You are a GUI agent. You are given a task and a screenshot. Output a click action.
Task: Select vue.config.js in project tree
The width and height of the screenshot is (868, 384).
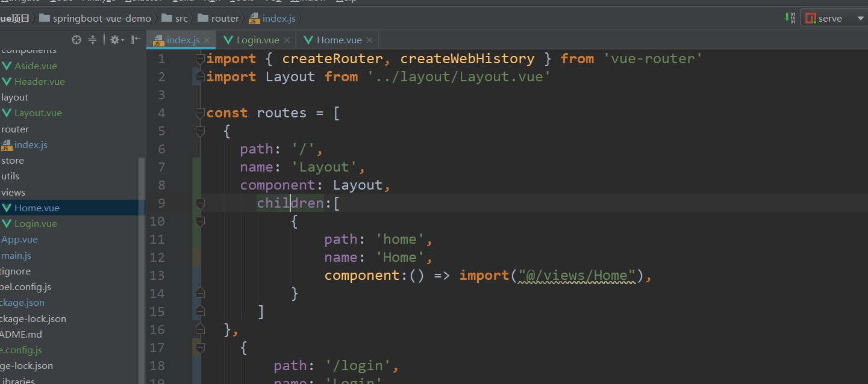(x=21, y=350)
